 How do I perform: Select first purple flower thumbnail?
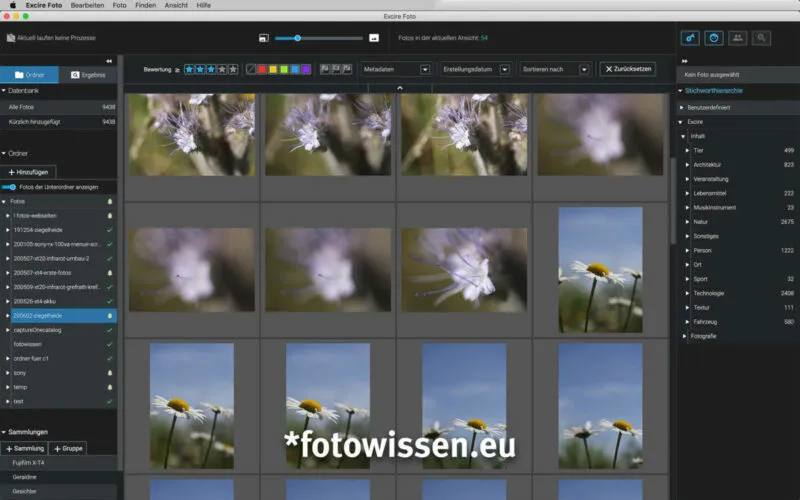click(192, 134)
